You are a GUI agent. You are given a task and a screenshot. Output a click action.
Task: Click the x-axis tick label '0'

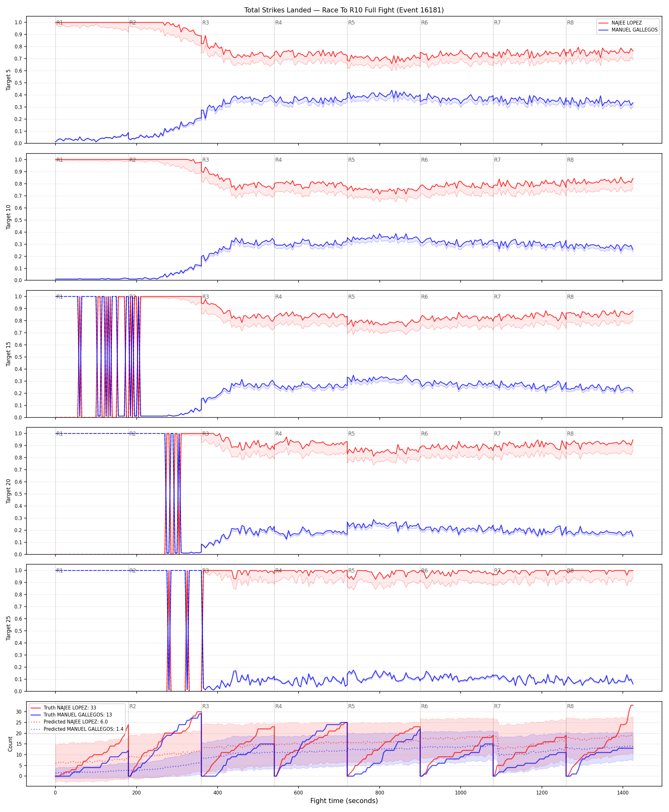55,792
